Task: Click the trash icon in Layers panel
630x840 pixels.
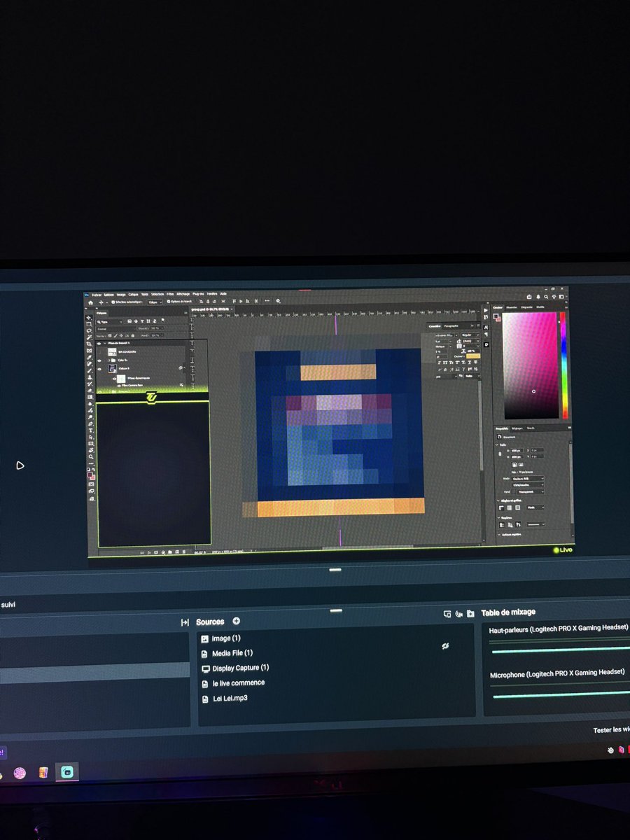Action: (184, 552)
